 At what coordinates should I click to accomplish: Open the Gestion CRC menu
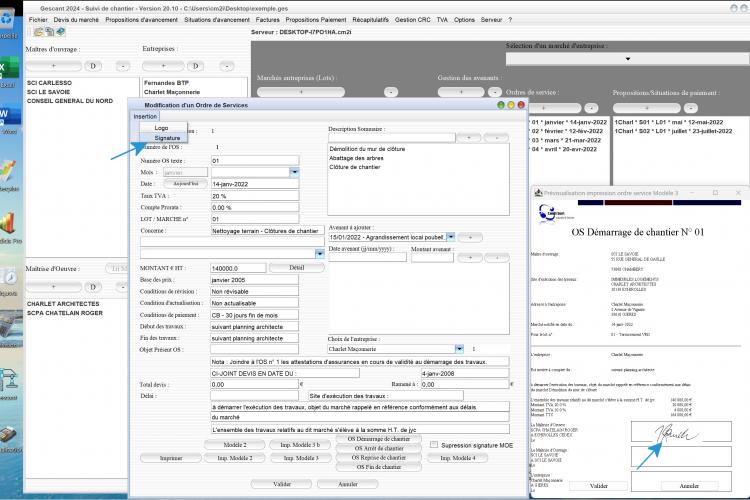[412, 20]
